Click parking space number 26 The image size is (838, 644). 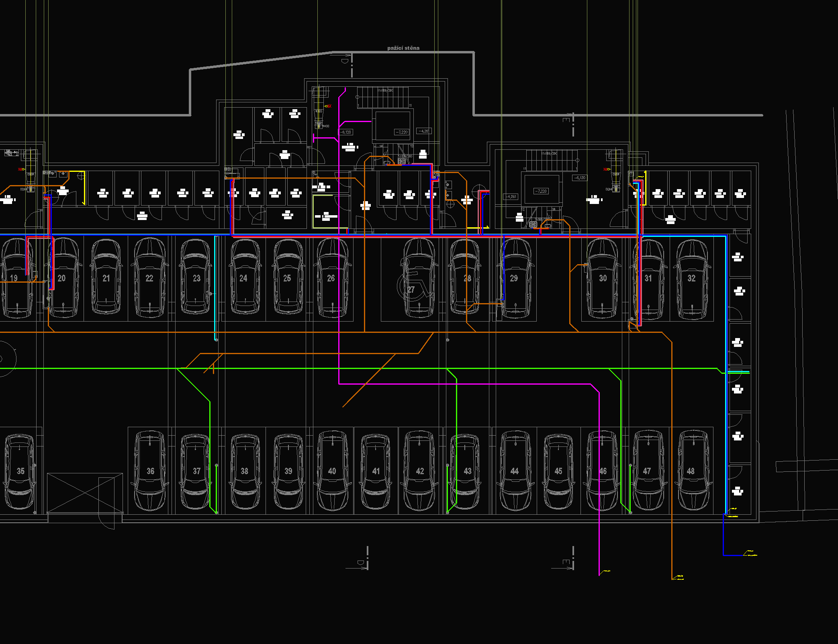pyautogui.click(x=331, y=278)
